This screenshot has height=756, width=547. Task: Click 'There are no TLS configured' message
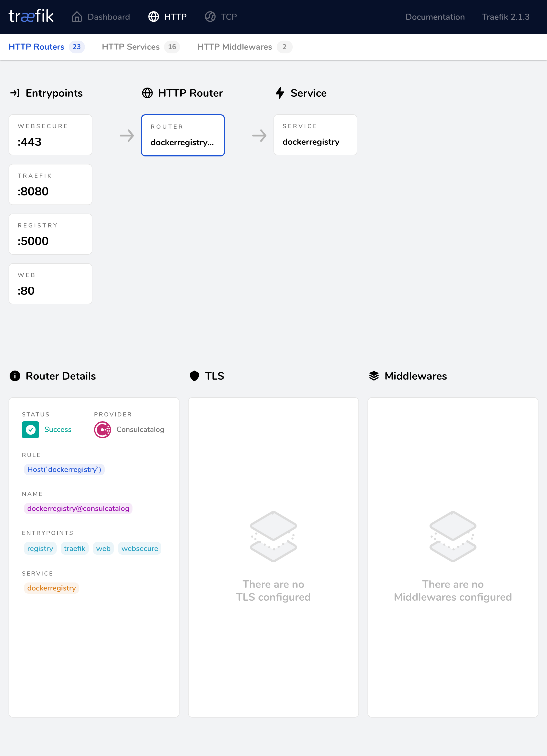[x=273, y=590]
